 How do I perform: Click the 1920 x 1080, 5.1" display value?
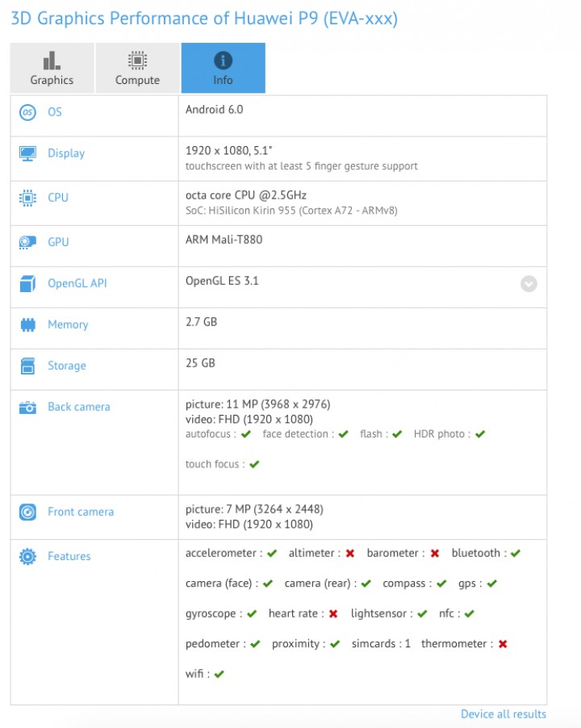[229, 151]
